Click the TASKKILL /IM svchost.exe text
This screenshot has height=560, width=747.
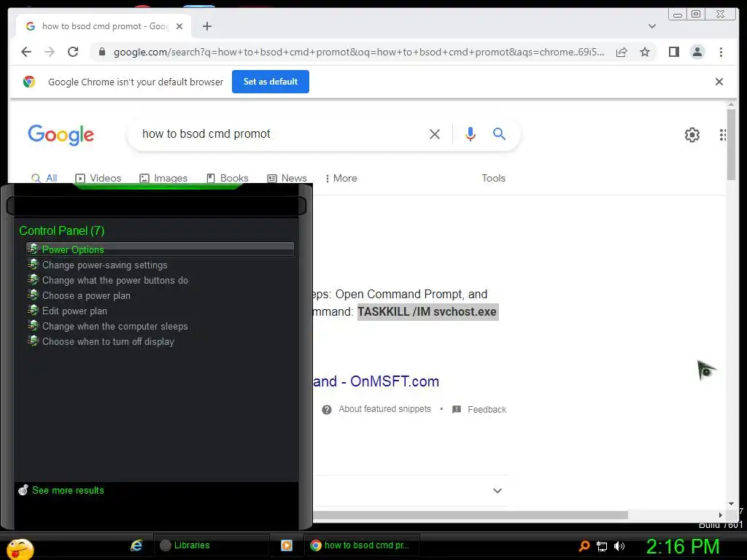[x=427, y=312]
